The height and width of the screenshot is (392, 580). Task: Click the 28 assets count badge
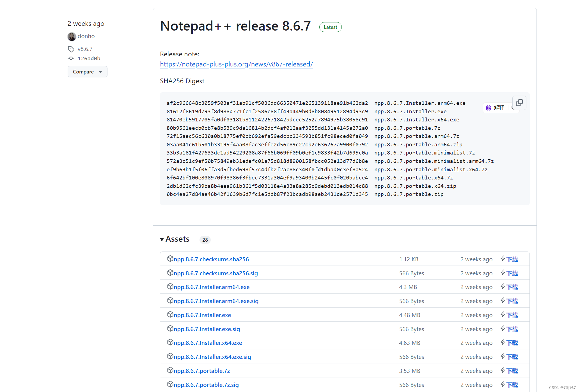tap(205, 240)
